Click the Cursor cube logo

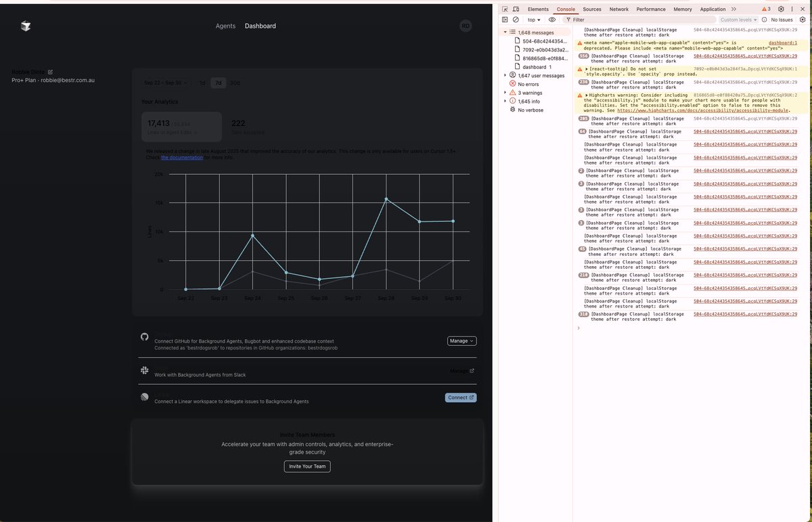tap(26, 26)
